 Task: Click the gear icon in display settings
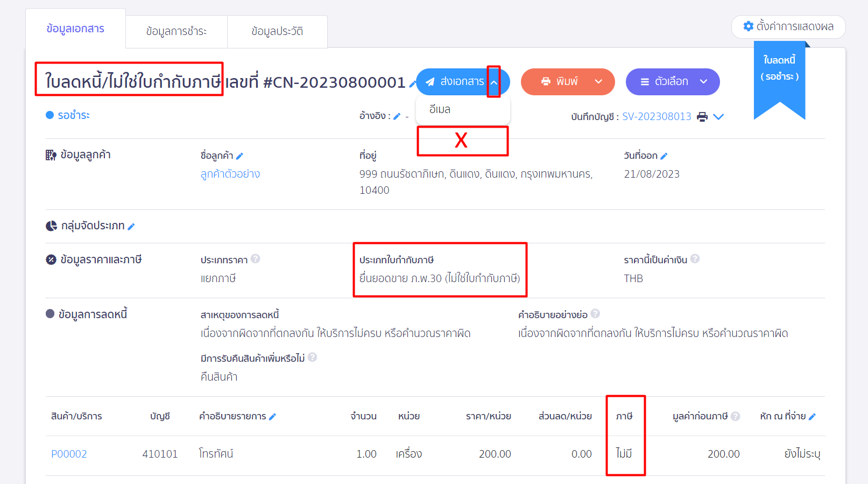(x=748, y=26)
